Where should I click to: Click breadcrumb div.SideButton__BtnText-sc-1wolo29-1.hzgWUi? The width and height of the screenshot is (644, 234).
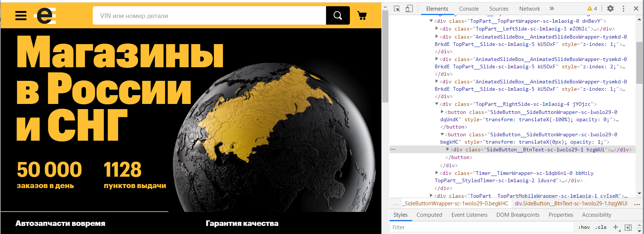[x=571, y=204]
